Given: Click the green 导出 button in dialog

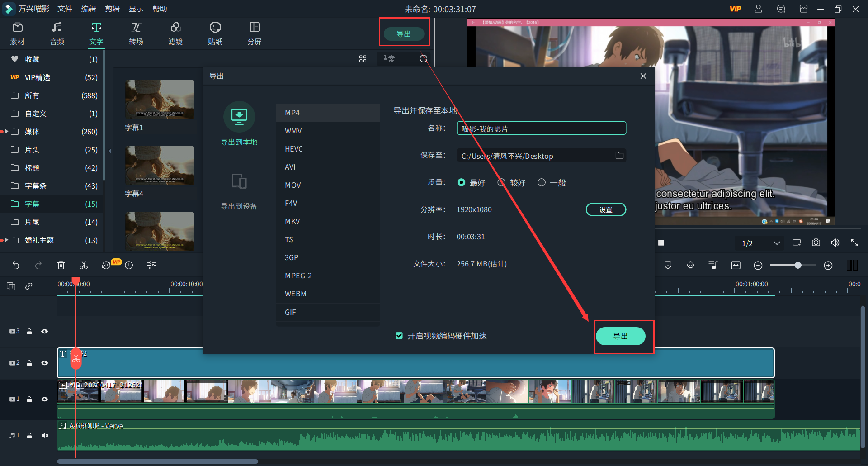Looking at the screenshot, I should click(x=620, y=336).
